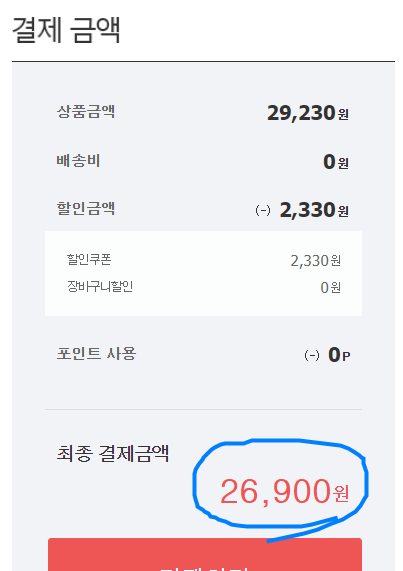Click the 장바구니할인 row label
Screen dimensions: 403x571
(x=100, y=287)
